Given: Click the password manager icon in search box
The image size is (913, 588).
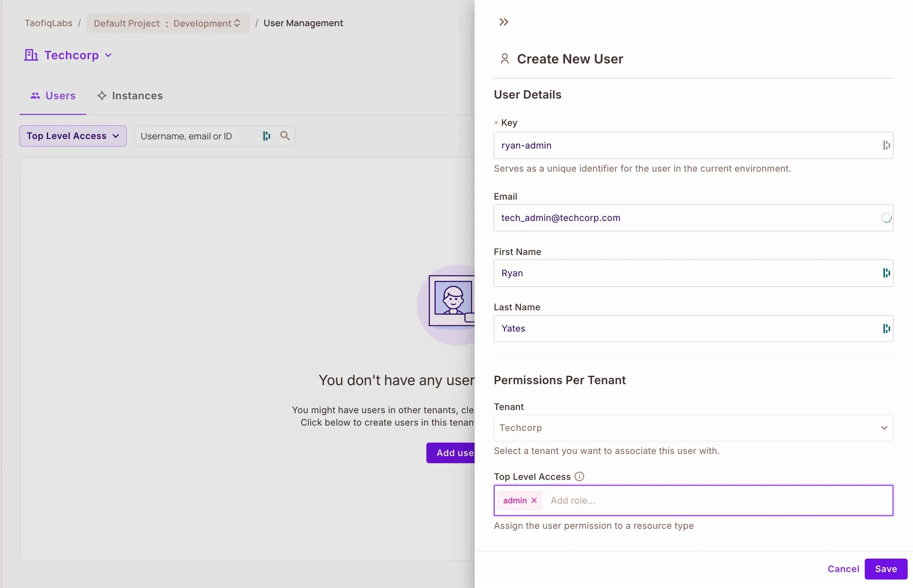Looking at the screenshot, I should [267, 136].
